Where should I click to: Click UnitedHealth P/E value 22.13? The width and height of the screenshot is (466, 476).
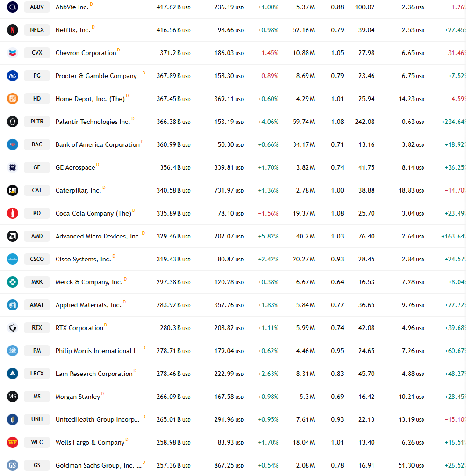tap(366, 419)
